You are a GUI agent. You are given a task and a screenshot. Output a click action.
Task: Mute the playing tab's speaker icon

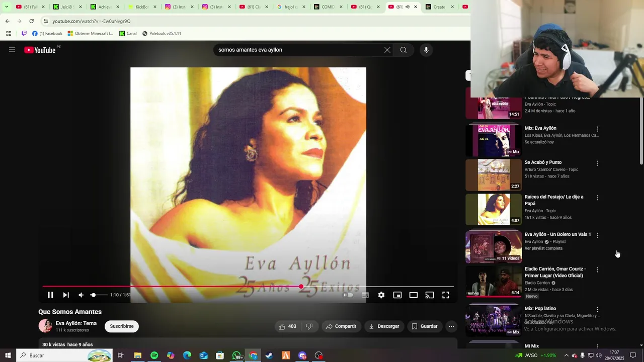(408, 7)
